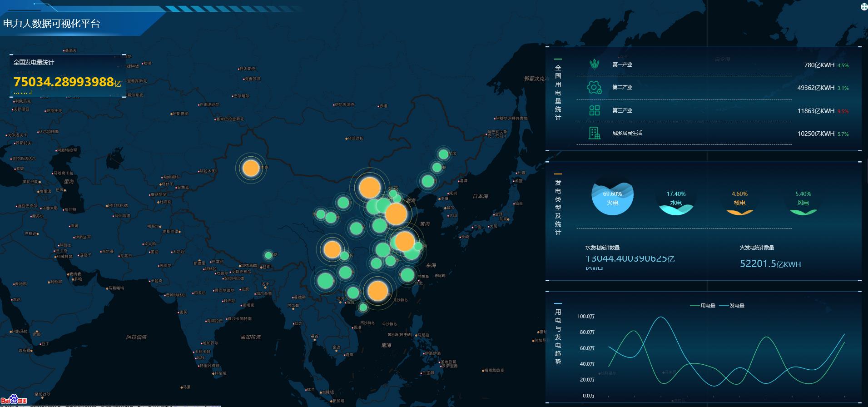Viewport: 868px width, 407px height.
Task: Click the 第三产业 red 9.5% growth figure
Action: [x=843, y=111]
